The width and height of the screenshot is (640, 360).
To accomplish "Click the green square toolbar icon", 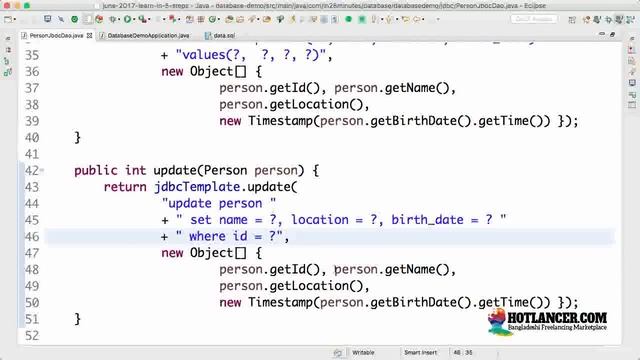I will (362, 19).
